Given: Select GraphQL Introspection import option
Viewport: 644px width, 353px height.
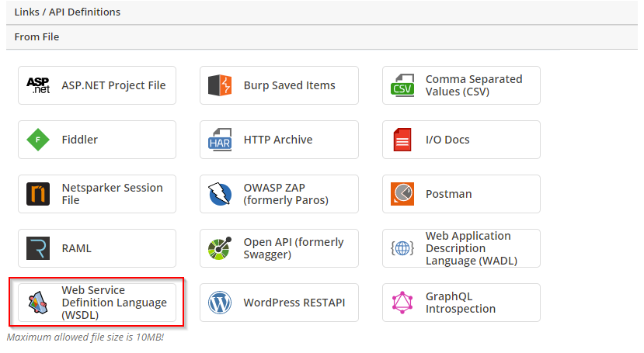Looking at the screenshot, I should [461, 303].
